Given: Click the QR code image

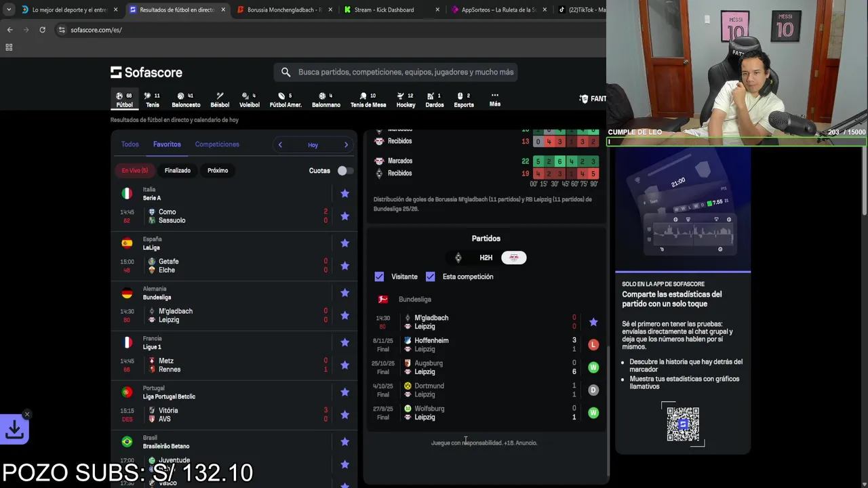Looking at the screenshot, I should 683,424.
